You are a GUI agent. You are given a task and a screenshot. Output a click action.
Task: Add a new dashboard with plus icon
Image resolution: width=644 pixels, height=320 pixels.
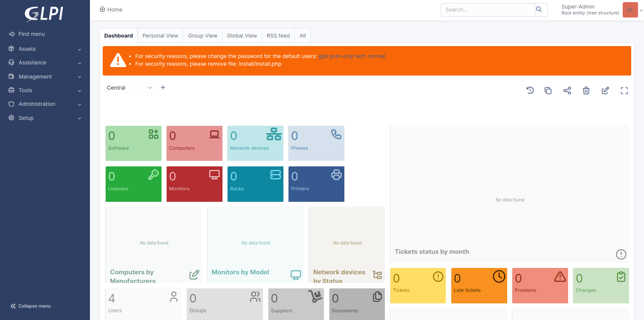click(x=163, y=87)
